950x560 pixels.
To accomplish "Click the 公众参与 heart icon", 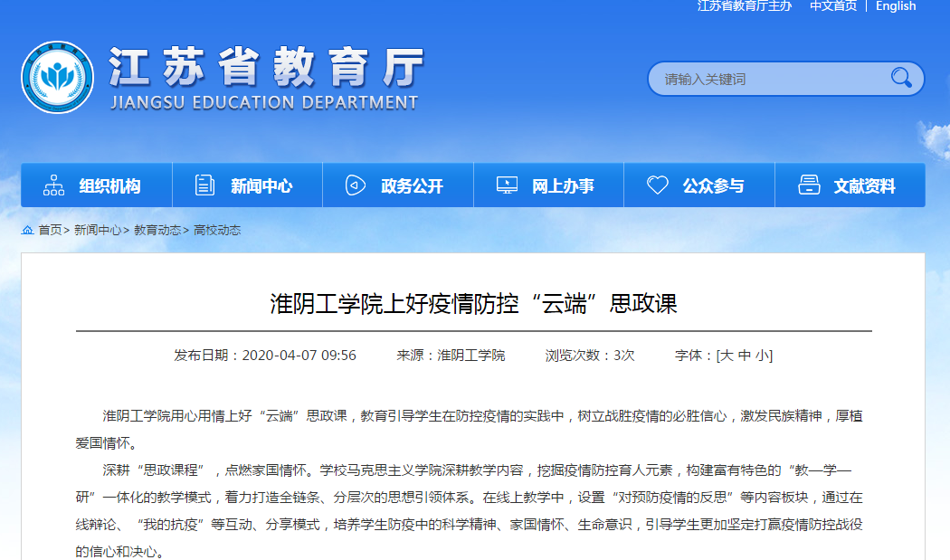I will pos(658,185).
